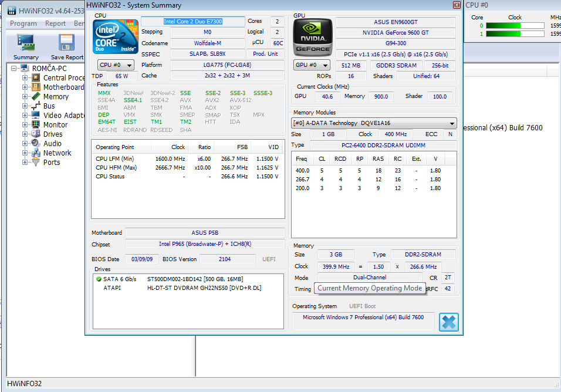Click the Current Memory Operating Mode tooltip

370,288
